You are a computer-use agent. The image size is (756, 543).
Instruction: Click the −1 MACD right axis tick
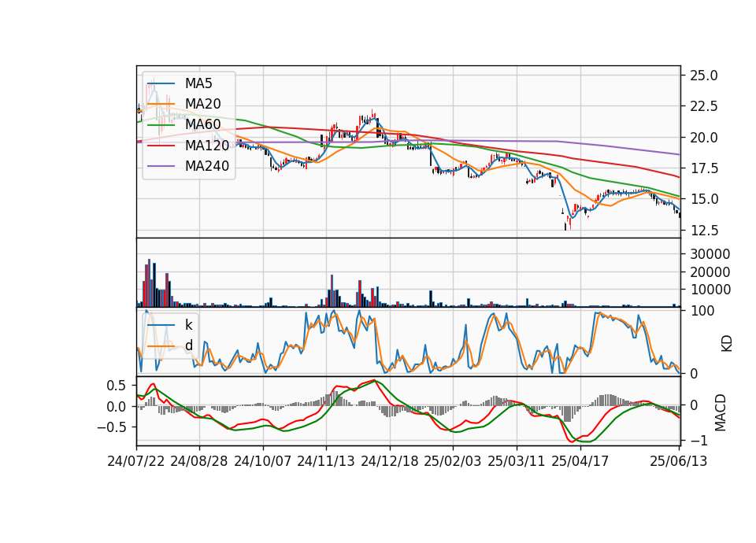click(x=699, y=441)
